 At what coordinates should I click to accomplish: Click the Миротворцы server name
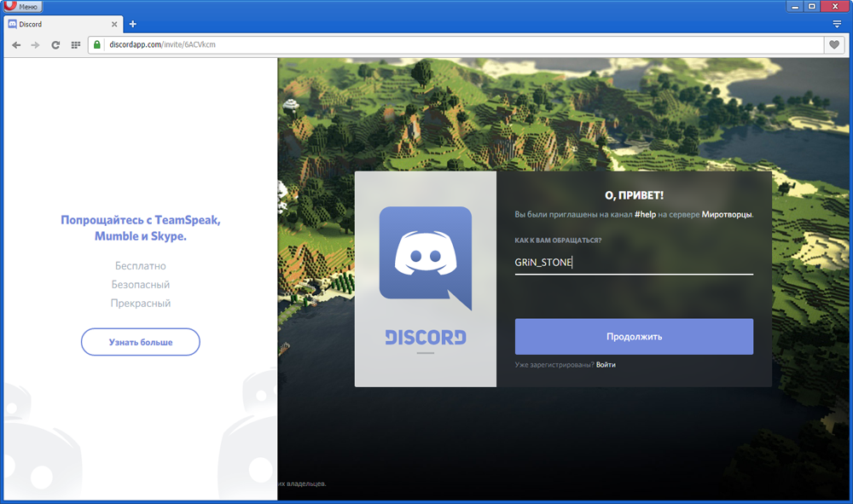point(727,215)
